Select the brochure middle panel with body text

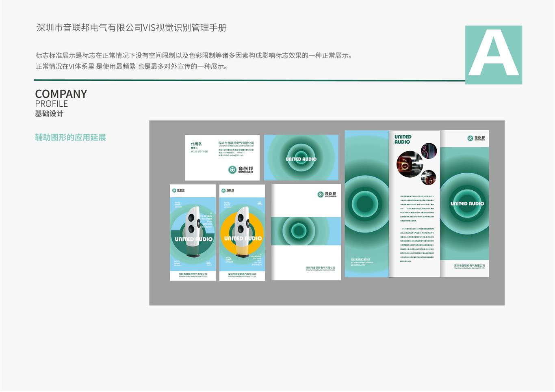pyautogui.click(x=414, y=204)
